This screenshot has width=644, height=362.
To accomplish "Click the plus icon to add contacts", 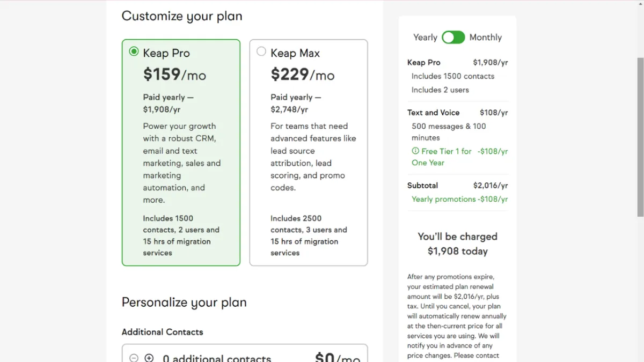I will [149, 358].
